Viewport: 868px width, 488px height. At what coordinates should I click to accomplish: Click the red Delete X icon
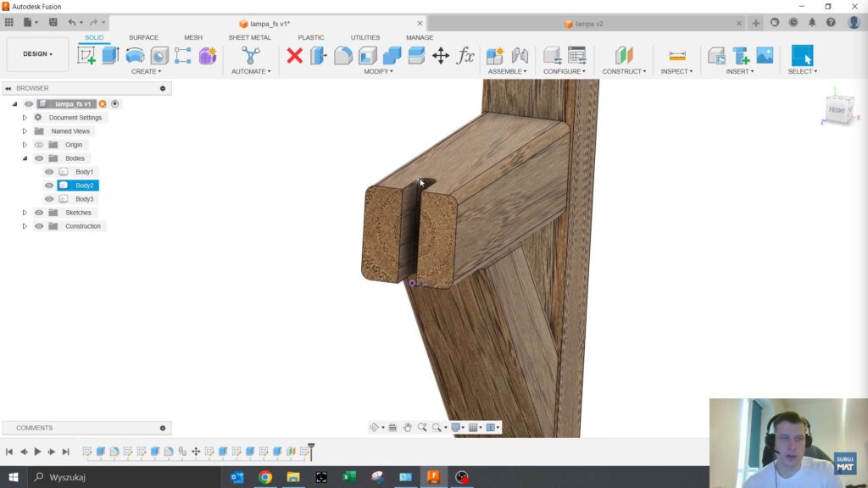(x=295, y=56)
